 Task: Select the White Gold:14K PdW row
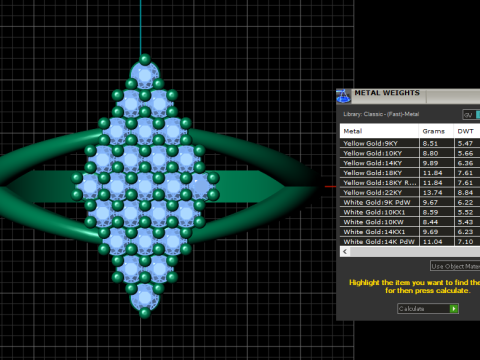coord(410,241)
